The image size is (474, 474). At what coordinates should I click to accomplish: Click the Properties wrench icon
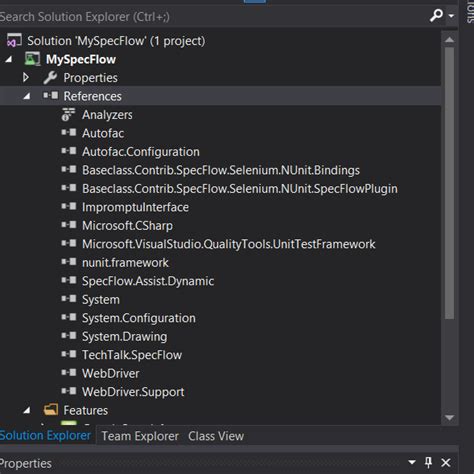(50, 78)
